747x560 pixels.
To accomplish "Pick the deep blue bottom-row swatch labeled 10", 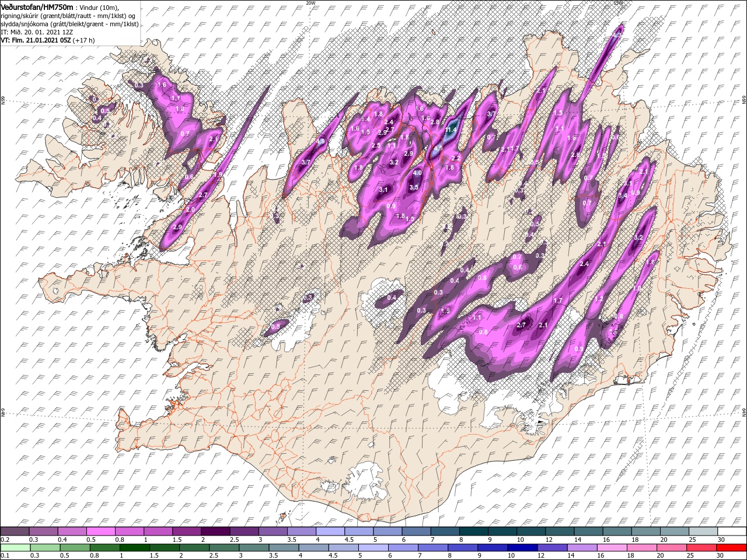I will pos(522,548).
